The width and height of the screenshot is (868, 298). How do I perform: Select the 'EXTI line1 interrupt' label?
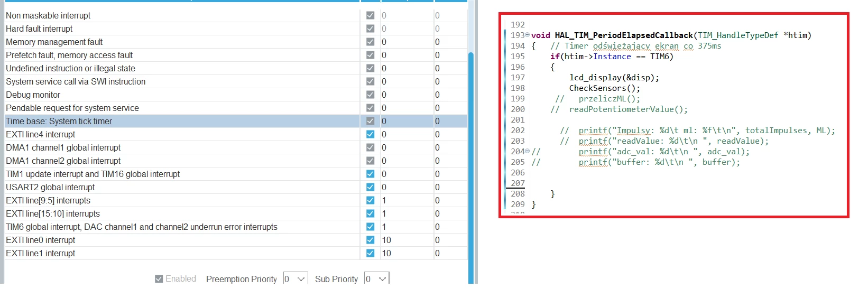40,253
